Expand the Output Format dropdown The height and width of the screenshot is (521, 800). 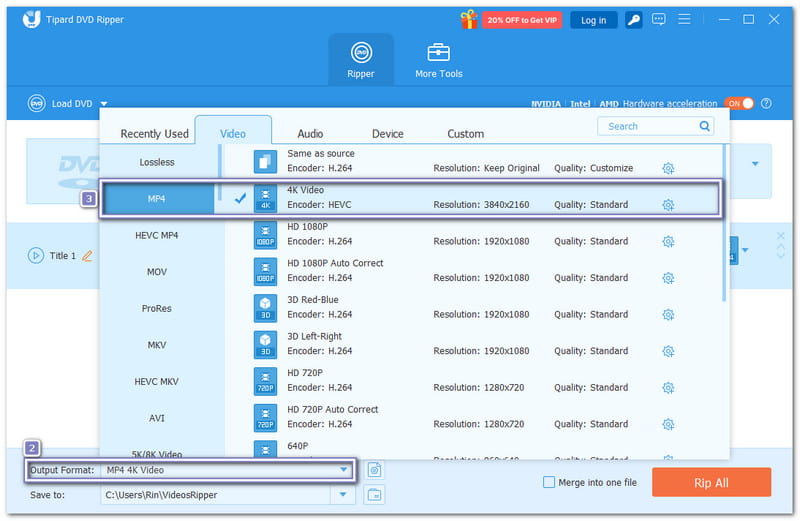[x=344, y=470]
